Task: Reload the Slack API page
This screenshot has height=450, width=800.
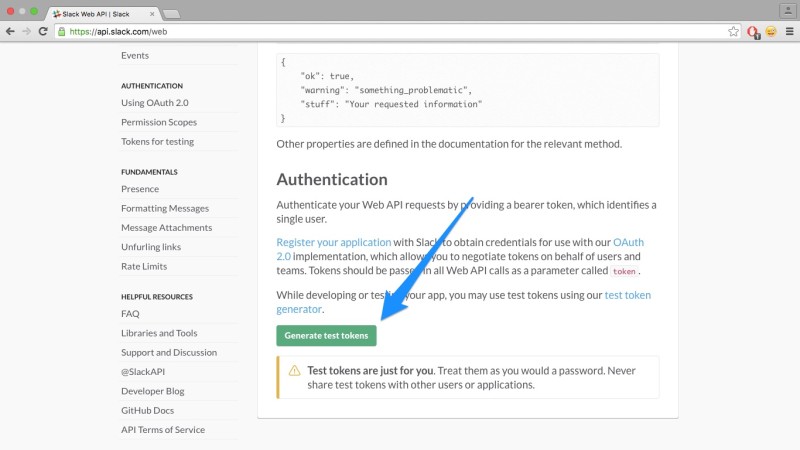Action: (x=43, y=32)
